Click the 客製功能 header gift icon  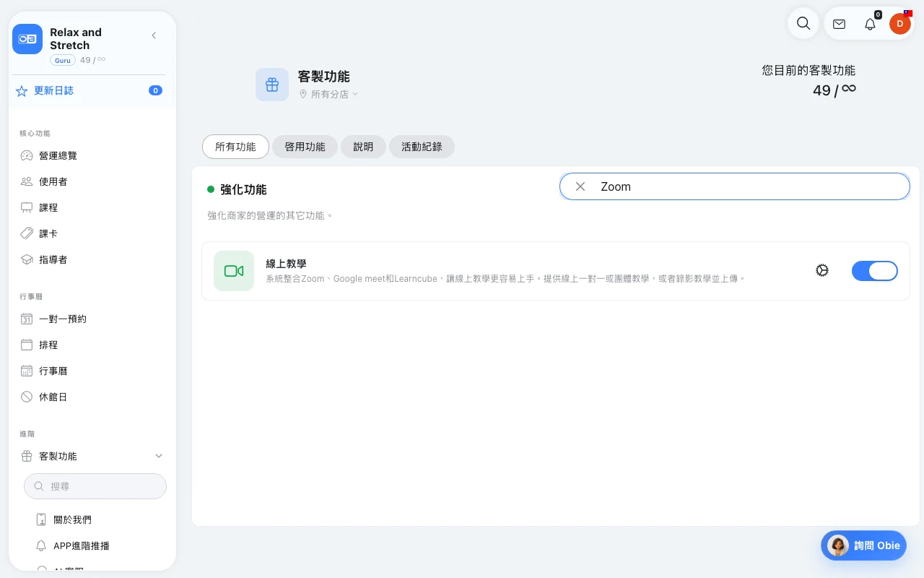[272, 85]
